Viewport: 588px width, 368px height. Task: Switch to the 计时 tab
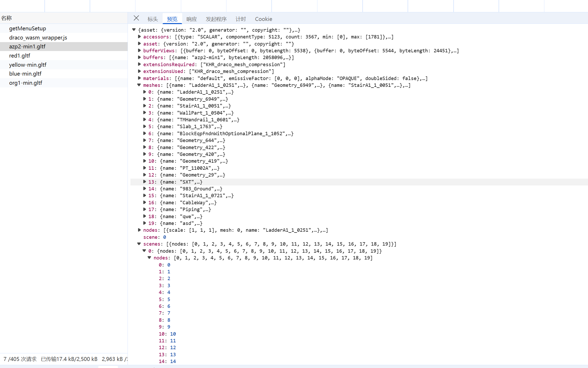pyautogui.click(x=241, y=19)
